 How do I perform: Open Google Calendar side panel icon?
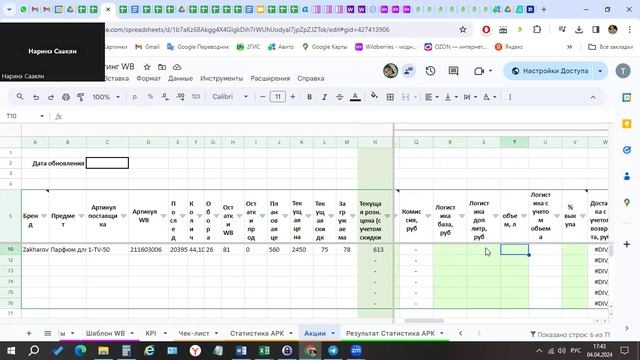(627, 97)
